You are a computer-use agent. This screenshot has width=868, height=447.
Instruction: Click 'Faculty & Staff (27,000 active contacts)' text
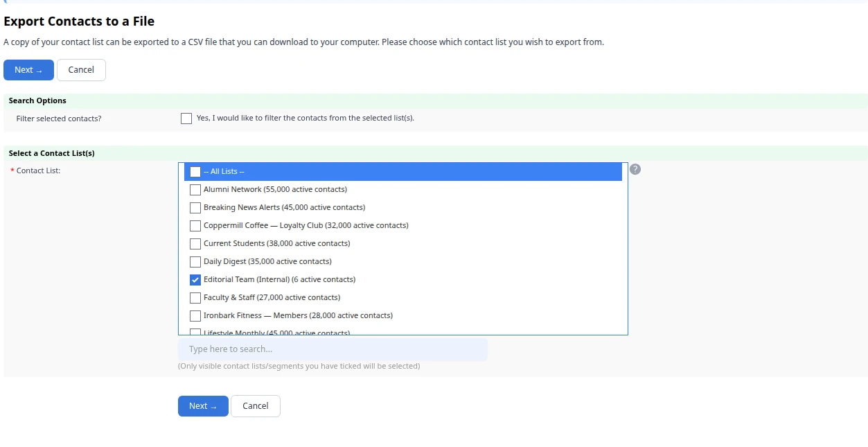tap(272, 297)
